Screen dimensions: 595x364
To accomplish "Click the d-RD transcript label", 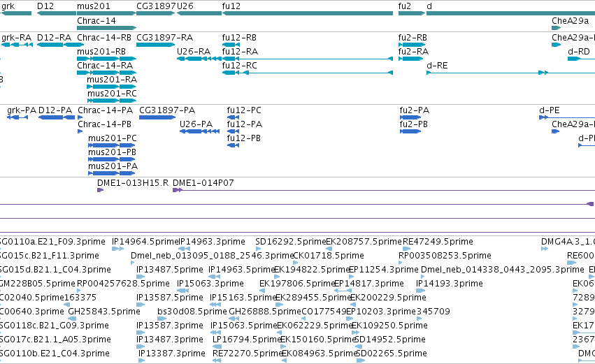I will 579,52.
